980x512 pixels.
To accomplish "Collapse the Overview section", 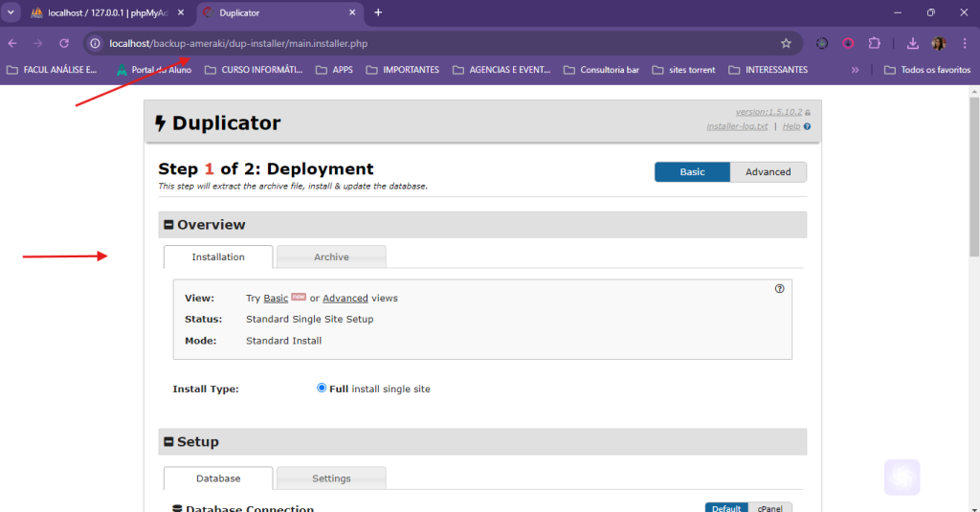I will click(168, 225).
